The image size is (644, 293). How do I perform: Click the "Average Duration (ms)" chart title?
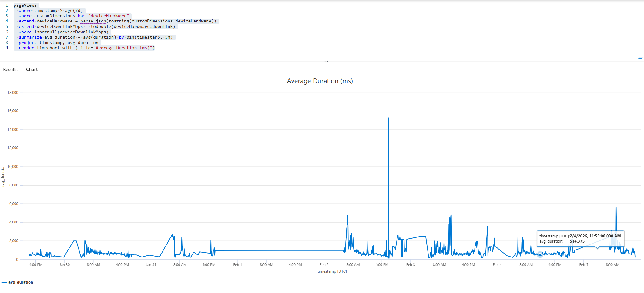320,81
